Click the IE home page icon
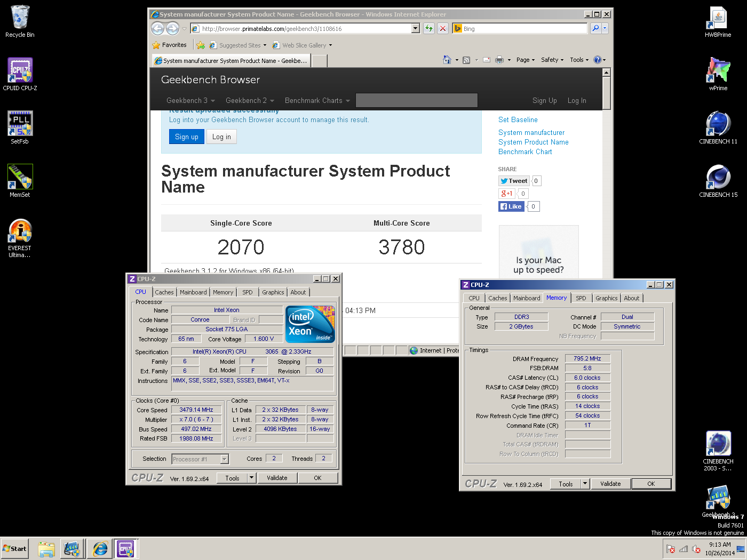Image resolution: width=747 pixels, height=560 pixels. [x=447, y=60]
